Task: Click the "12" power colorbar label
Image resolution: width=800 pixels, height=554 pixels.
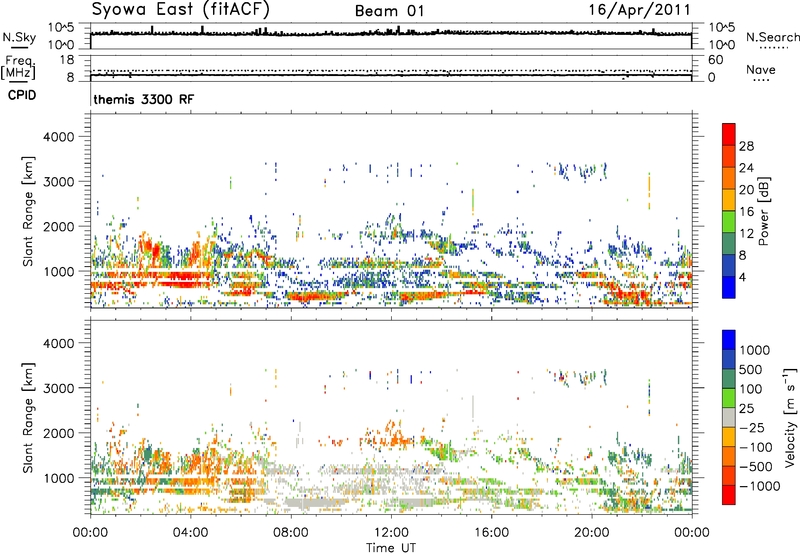Action: 746,234
